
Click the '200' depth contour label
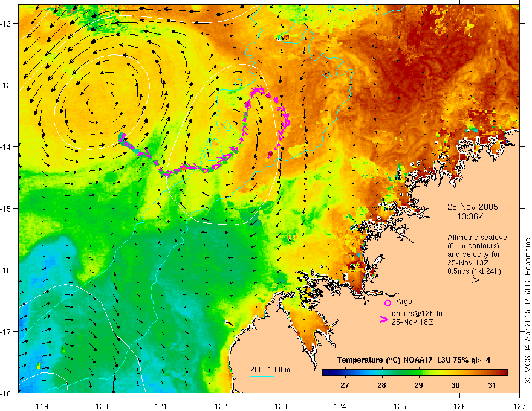[256, 370]
